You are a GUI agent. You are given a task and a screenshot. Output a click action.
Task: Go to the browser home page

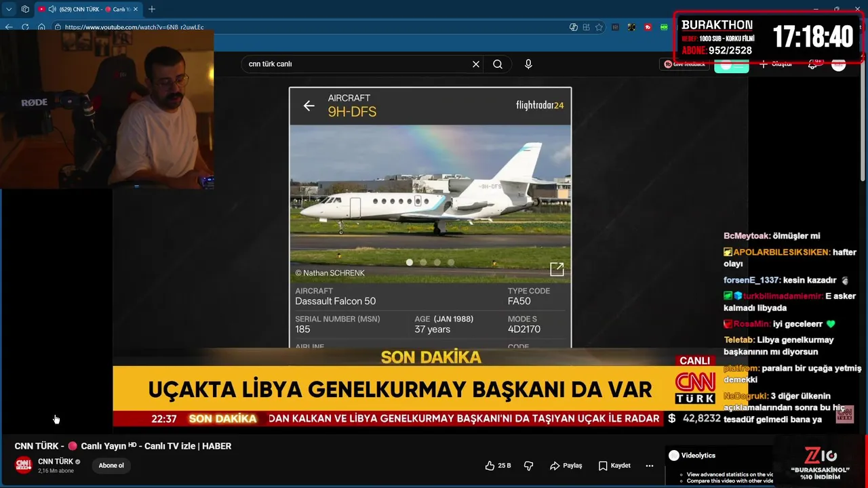[41, 27]
